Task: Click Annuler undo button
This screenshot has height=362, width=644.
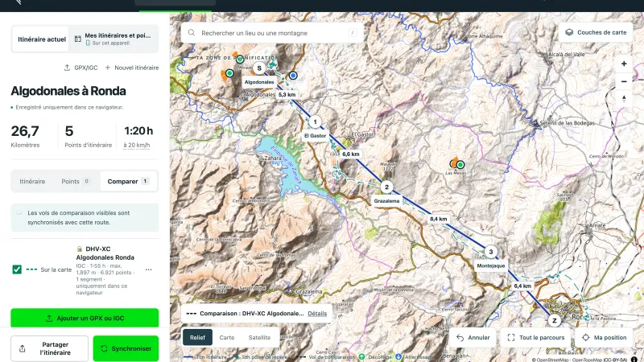Action: point(473,337)
